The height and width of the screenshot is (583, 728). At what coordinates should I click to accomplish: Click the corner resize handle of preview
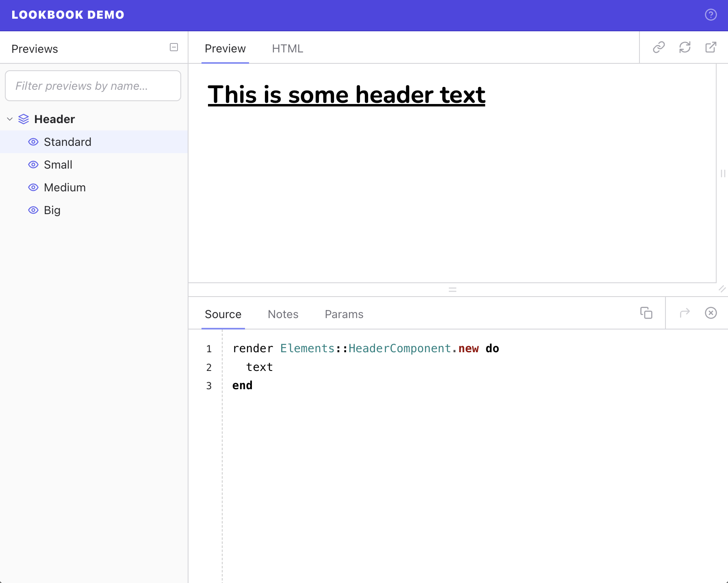722,289
